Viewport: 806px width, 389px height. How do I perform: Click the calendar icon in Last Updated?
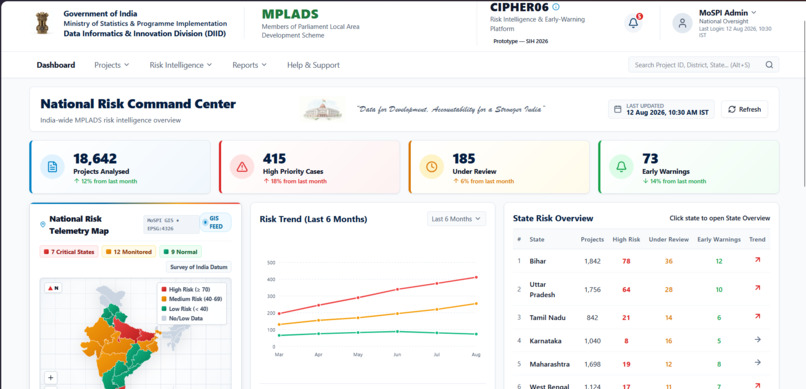pyautogui.click(x=618, y=109)
